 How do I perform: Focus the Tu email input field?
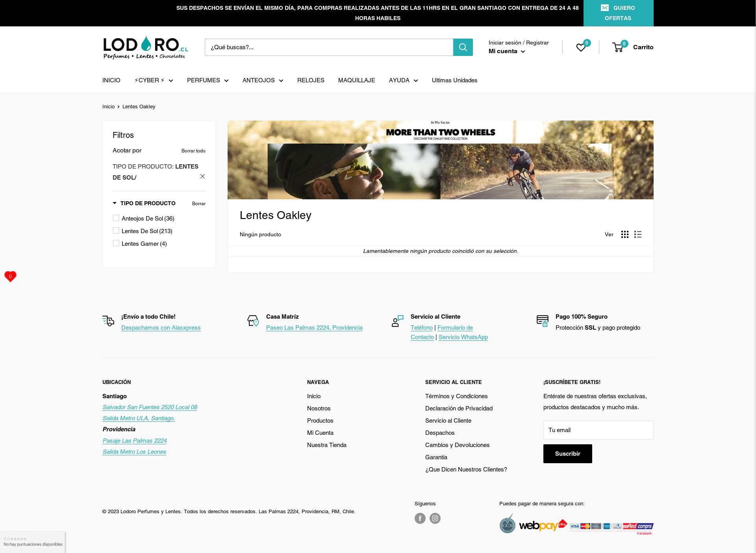coord(598,430)
